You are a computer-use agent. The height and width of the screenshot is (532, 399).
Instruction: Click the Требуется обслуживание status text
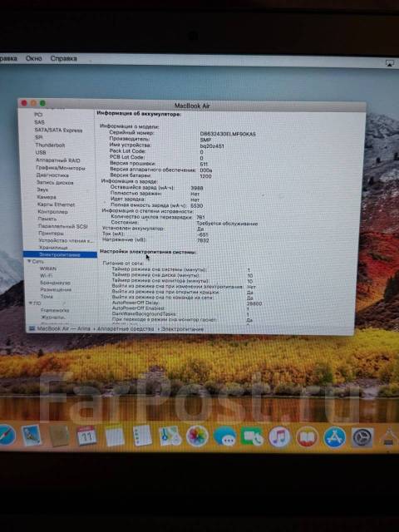[x=227, y=224]
